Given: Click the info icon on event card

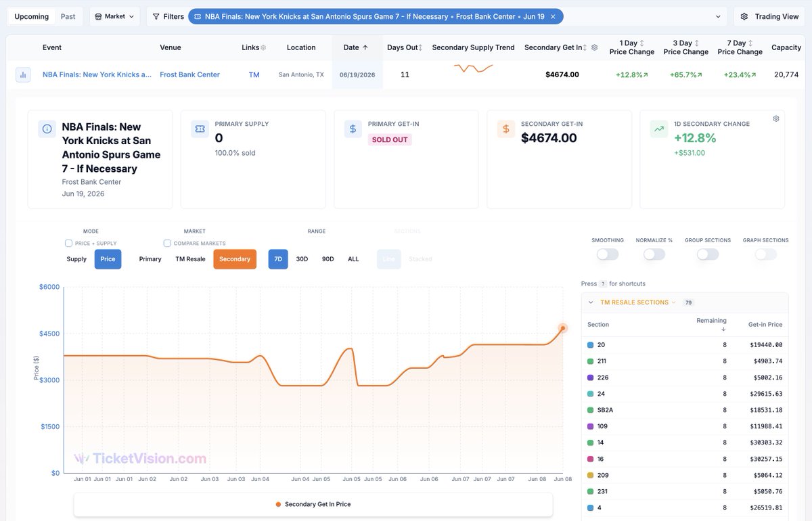Looking at the screenshot, I should pos(47,129).
